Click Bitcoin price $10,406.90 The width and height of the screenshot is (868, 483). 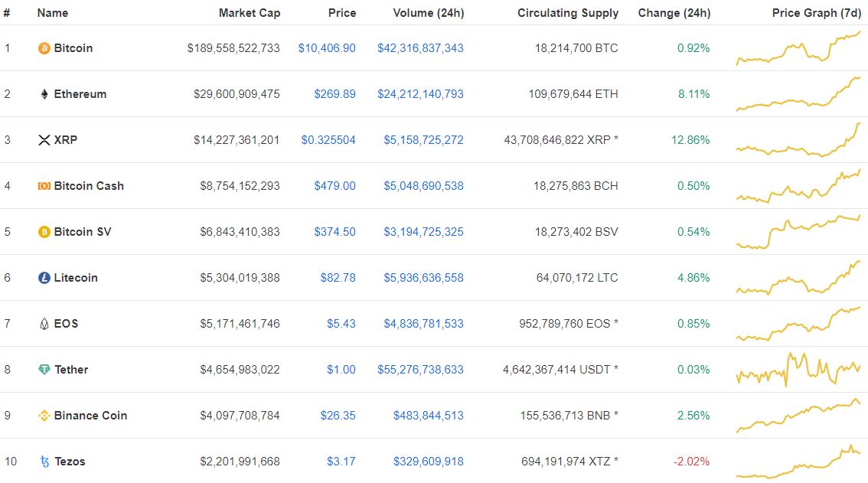327,48
